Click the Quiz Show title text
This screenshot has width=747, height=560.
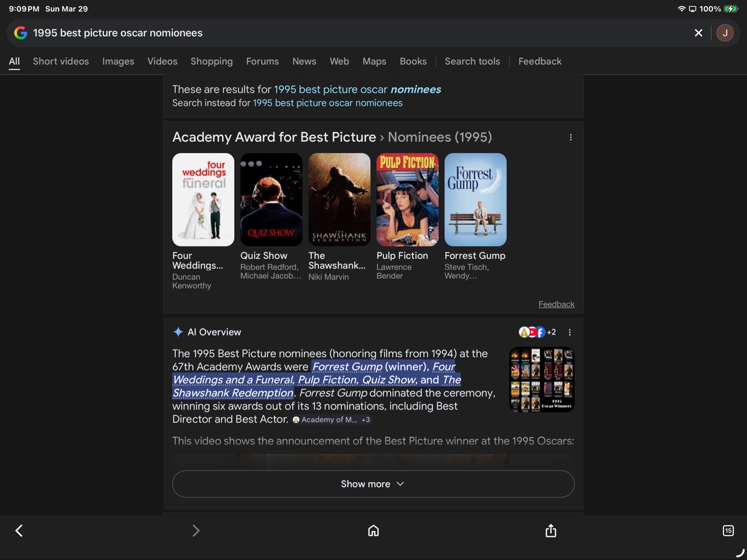click(x=264, y=256)
